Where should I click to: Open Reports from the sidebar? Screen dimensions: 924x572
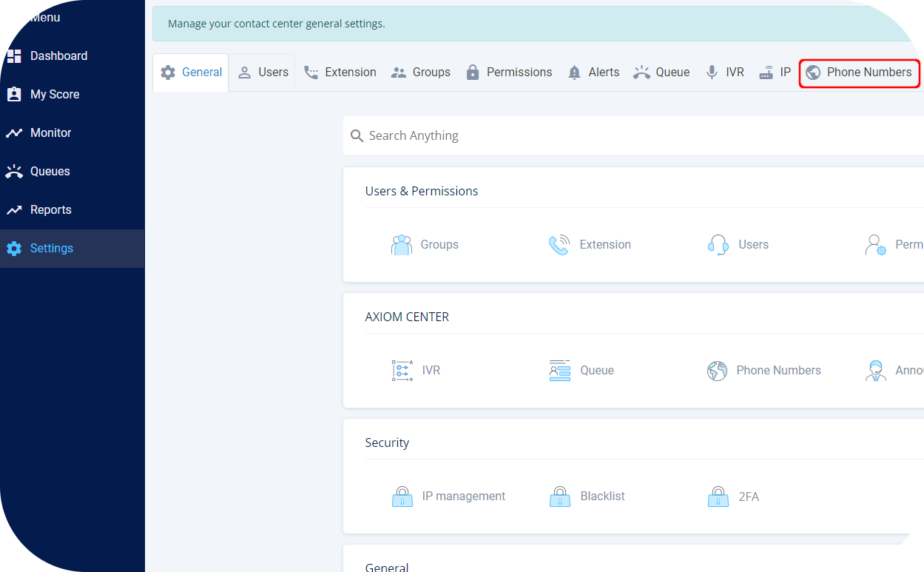tap(72, 210)
